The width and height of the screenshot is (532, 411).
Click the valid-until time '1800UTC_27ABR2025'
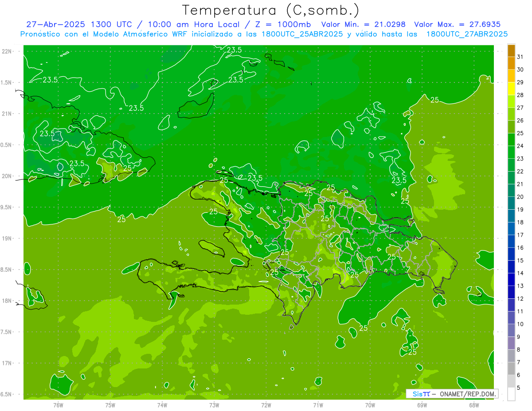click(x=467, y=34)
